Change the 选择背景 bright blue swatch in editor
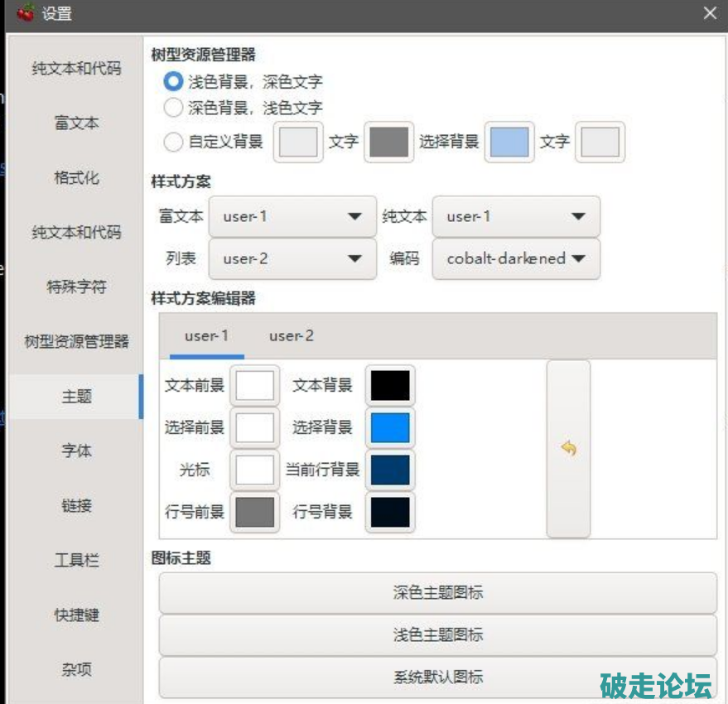 coord(390,427)
